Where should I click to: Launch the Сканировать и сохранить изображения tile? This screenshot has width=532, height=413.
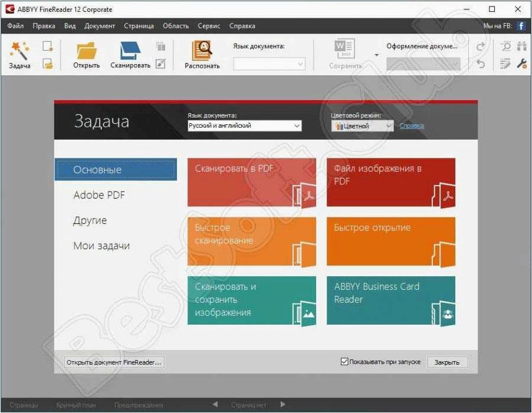pos(252,300)
